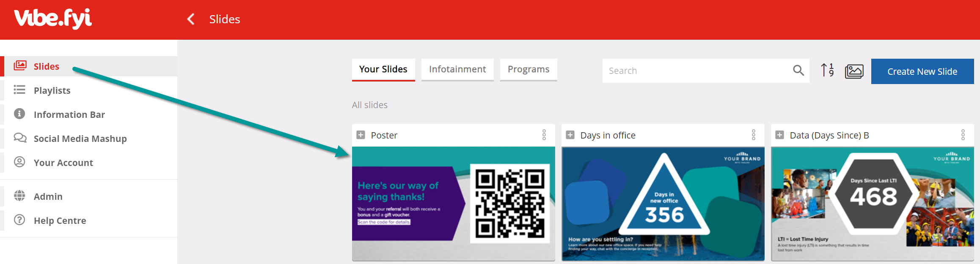
Task: Open Data (Days Since) B thumbnail
Action: pyautogui.click(x=873, y=204)
